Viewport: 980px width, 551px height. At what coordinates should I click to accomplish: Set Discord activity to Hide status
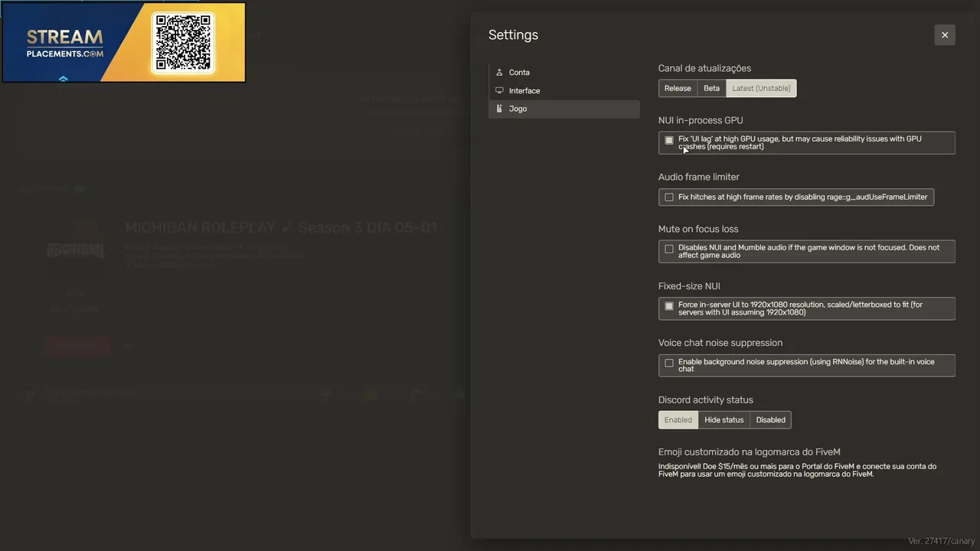coord(724,419)
